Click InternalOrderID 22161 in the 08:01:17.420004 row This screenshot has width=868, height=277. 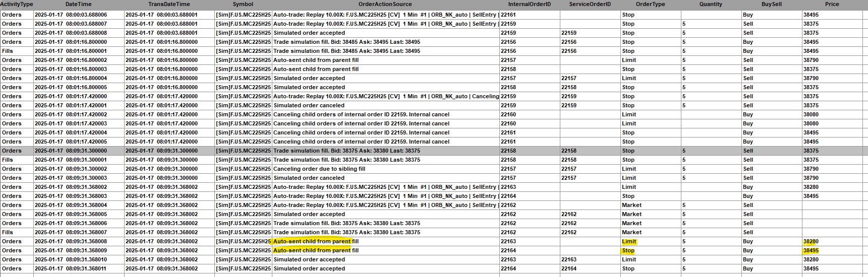coord(508,132)
